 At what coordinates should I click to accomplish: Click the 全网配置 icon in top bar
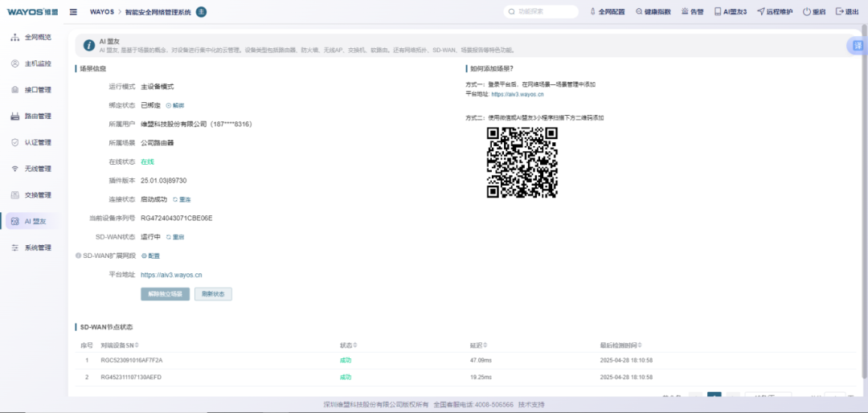[x=594, y=12]
